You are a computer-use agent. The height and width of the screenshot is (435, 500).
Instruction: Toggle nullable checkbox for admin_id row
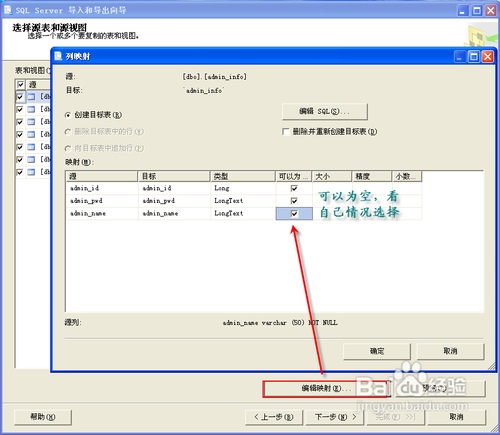pyautogui.click(x=294, y=188)
